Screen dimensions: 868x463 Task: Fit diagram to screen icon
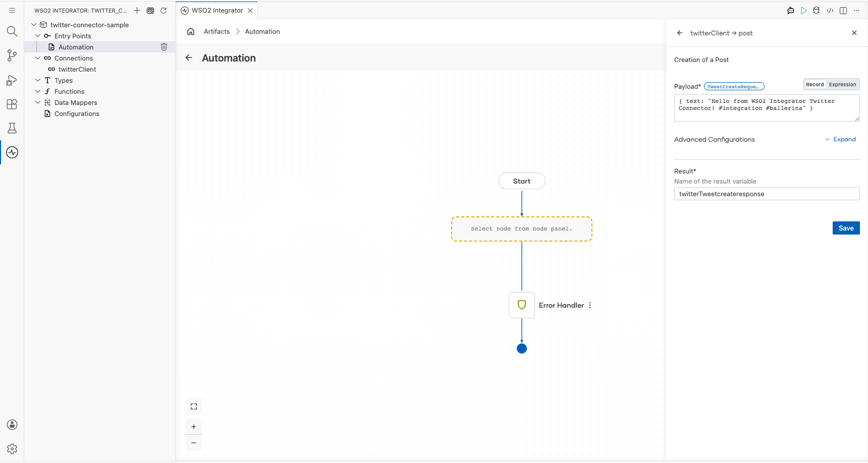(194, 407)
